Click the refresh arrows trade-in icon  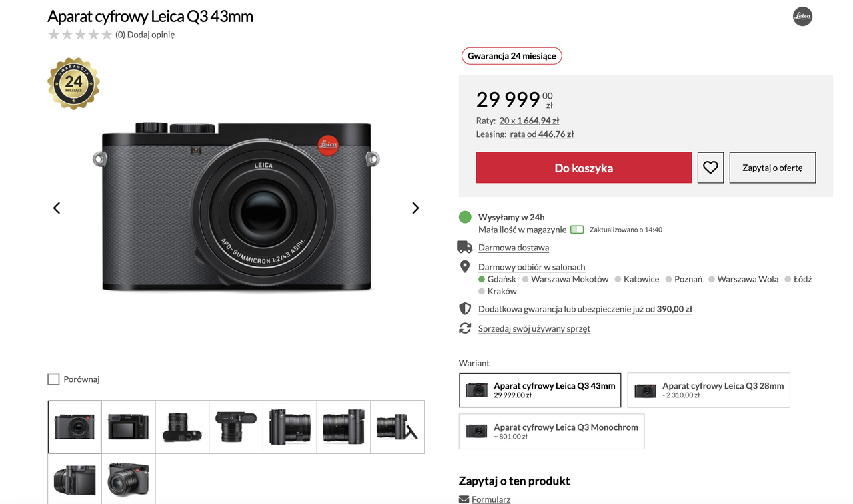click(465, 328)
